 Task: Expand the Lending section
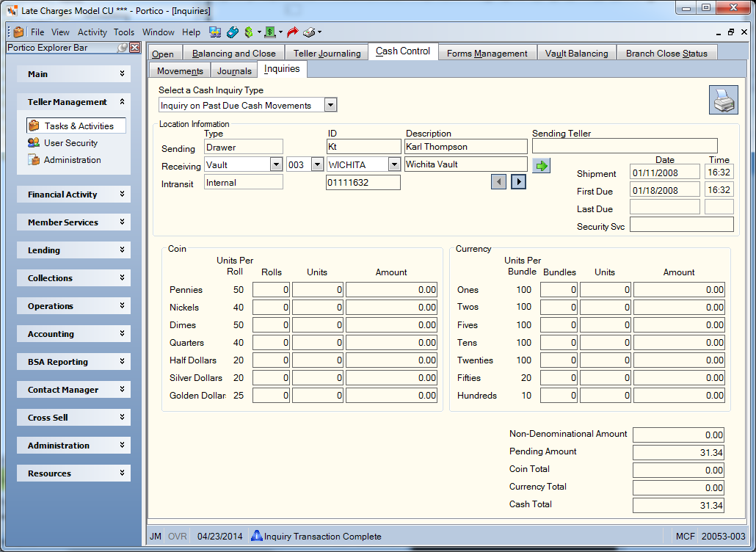[74, 250]
